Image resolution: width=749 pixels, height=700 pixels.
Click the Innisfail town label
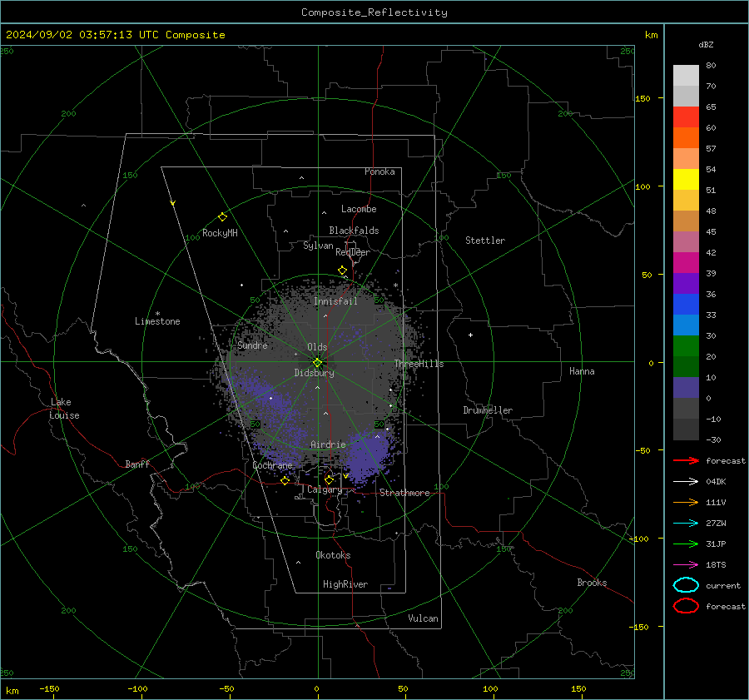coord(335,301)
